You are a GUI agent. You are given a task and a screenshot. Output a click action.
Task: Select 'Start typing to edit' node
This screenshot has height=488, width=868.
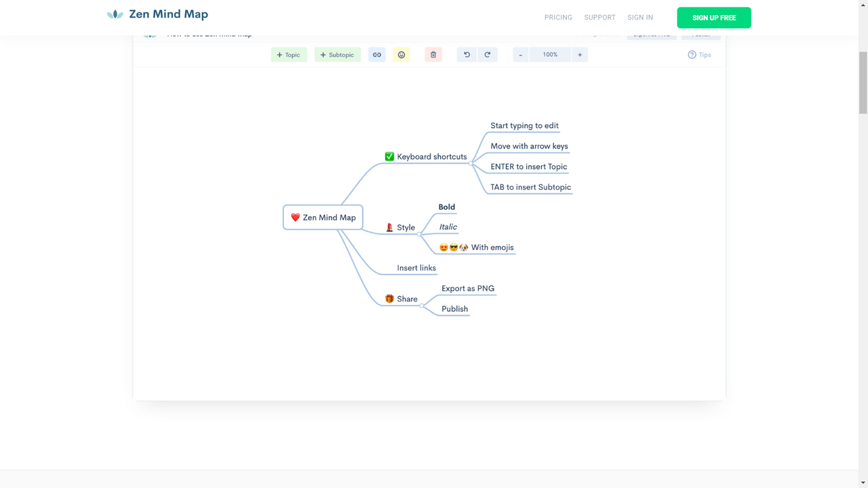click(x=525, y=126)
